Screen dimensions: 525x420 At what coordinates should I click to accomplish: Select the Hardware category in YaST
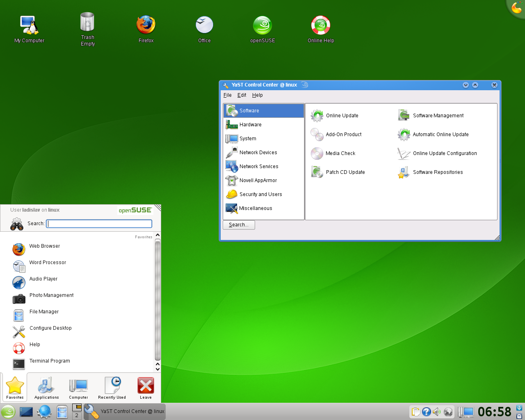pyautogui.click(x=264, y=125)
